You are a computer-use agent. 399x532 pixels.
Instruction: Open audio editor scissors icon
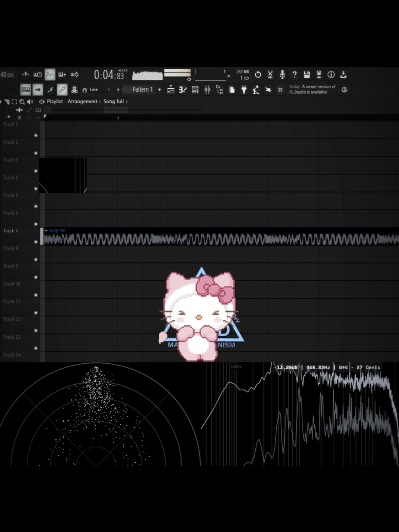[x=270, y=75]
